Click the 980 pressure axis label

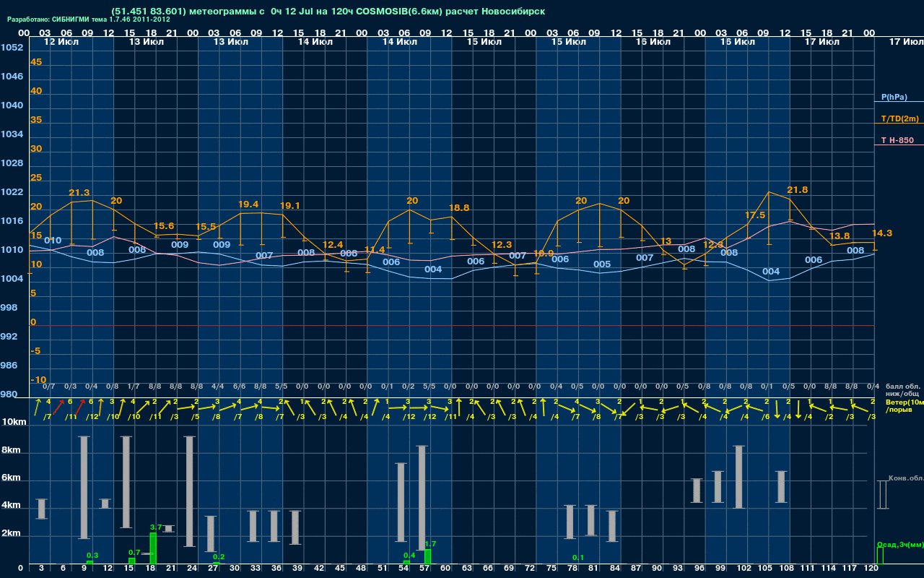[9, 394]
